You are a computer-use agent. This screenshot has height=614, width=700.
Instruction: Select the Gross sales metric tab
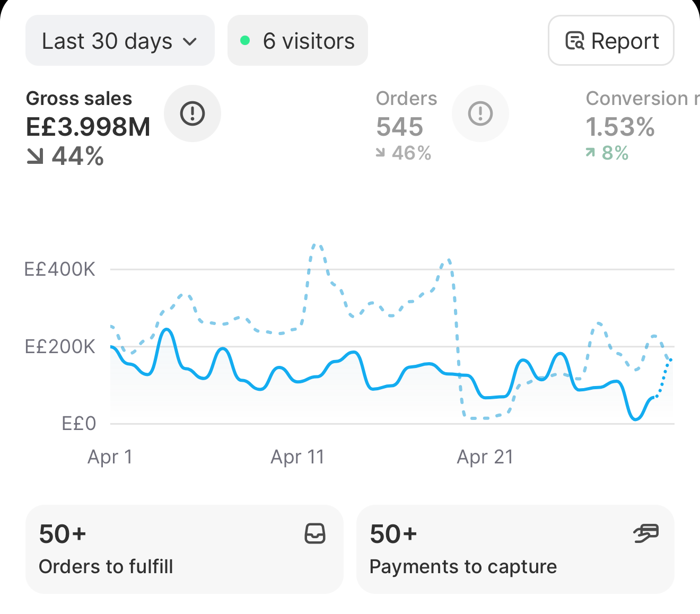tap(89, 127)
